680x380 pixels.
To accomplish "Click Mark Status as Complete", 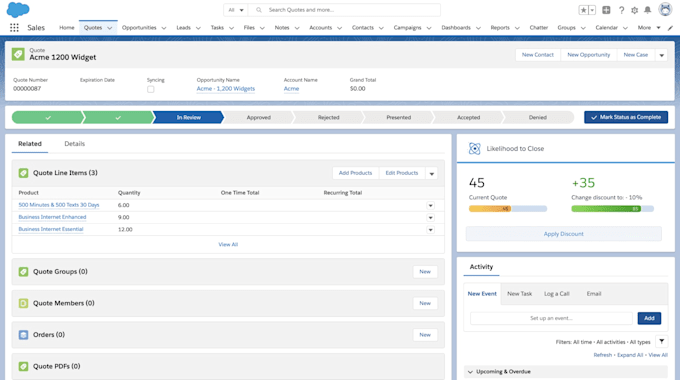I will 626,117.
